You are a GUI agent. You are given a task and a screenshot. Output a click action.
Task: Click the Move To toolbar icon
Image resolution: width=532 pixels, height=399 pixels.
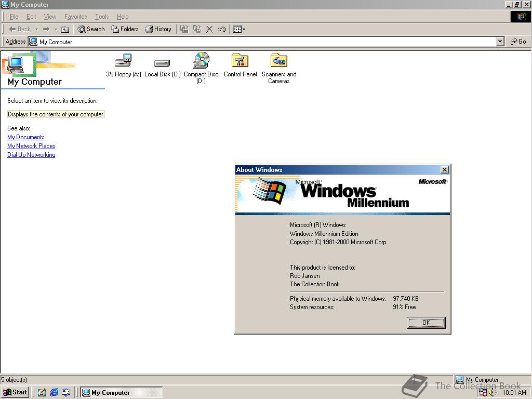[184, 29]
